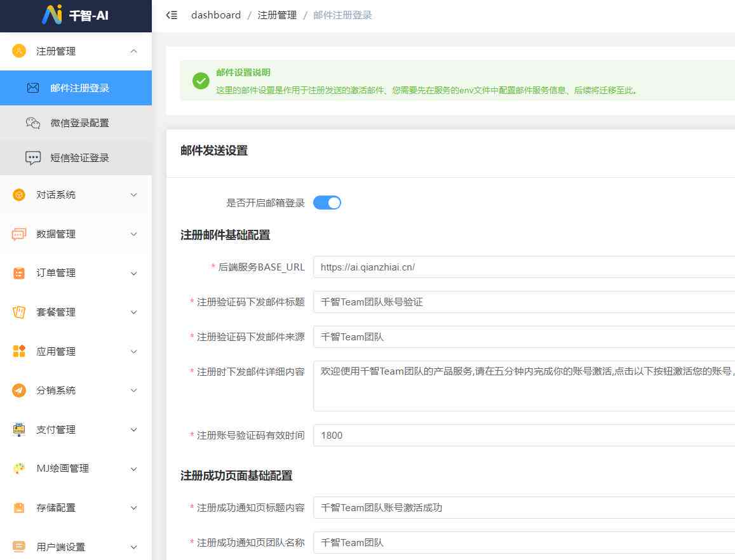
Task: Select 邮件注册登录 menu item
Action: 76,88
